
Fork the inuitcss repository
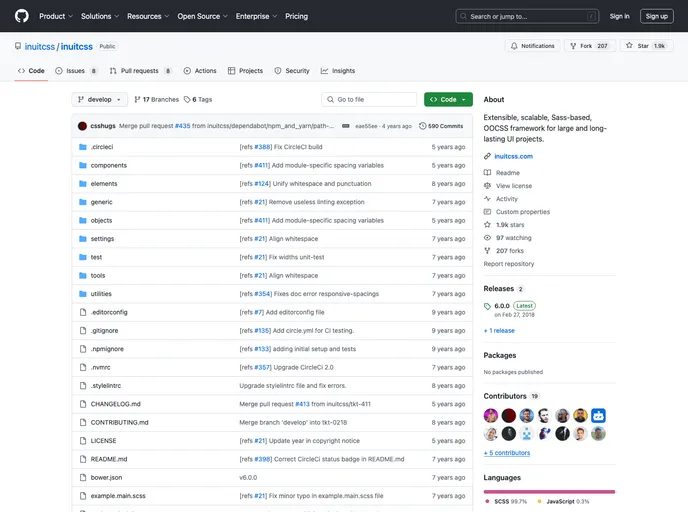588,46
